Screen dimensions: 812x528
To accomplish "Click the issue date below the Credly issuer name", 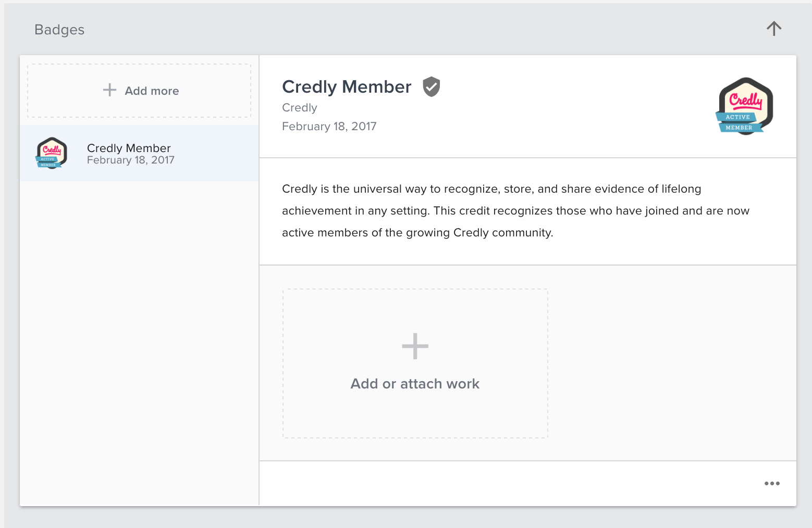I will (329, 127).
